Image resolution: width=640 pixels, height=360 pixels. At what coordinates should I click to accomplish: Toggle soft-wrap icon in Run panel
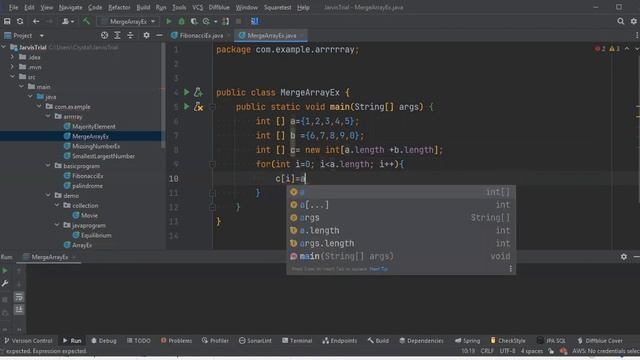pyautogui.click(x=19, y=297)
